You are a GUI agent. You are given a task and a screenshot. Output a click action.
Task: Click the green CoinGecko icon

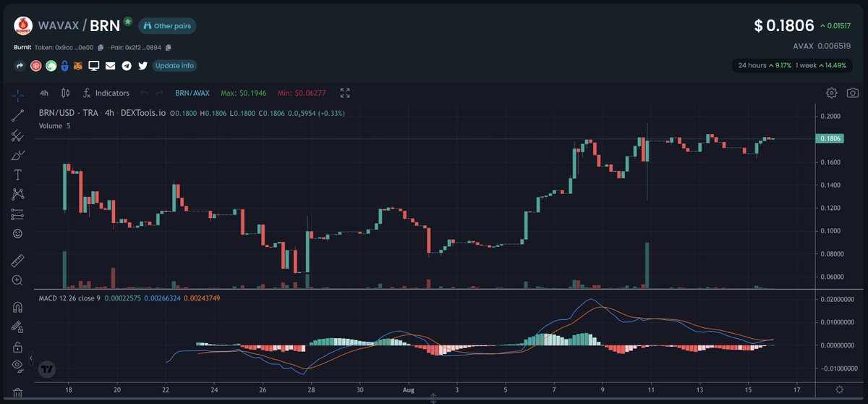pos(51,66)
